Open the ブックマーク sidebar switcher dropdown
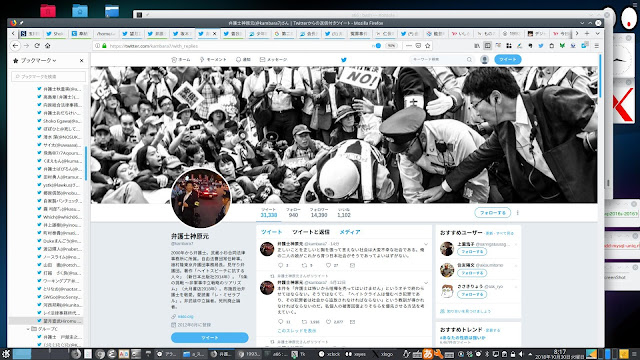The image size is (640, 360). [x=38, y=60]
